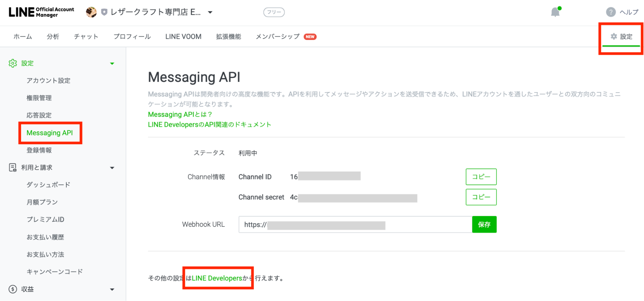Click the shield badge next to account name

tap(104, 12)
